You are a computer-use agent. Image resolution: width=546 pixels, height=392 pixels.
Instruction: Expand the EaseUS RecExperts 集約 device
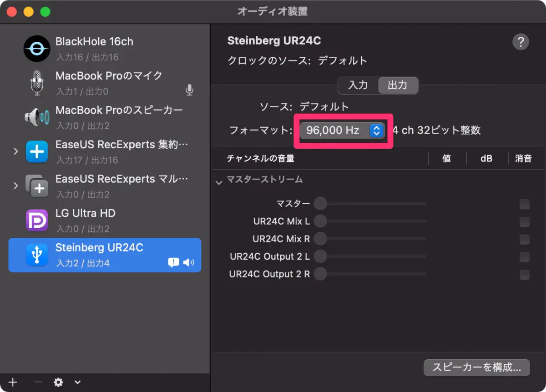click(16, 151)
